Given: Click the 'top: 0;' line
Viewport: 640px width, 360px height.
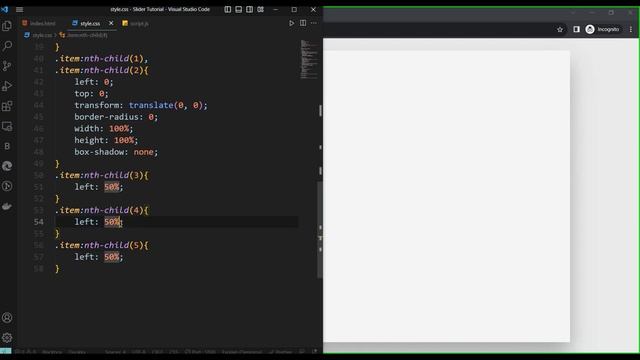Looking at the screenshot, I should 91,93.
